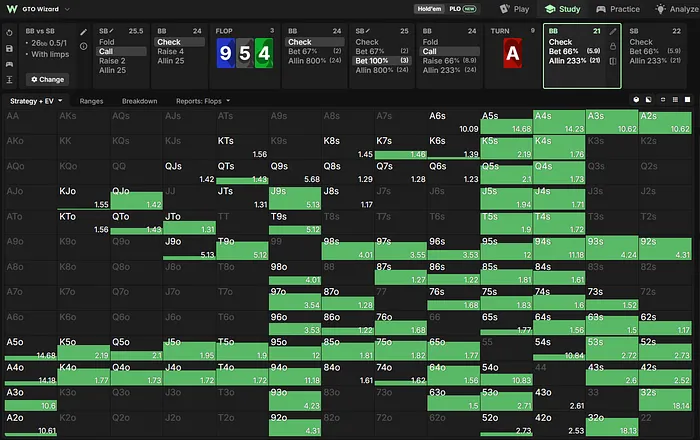The width and height of the screenshot is (700, 440).
Task: Select Fold in first SB preflop action
Action: pyautogui.click(x=107, y=42)
